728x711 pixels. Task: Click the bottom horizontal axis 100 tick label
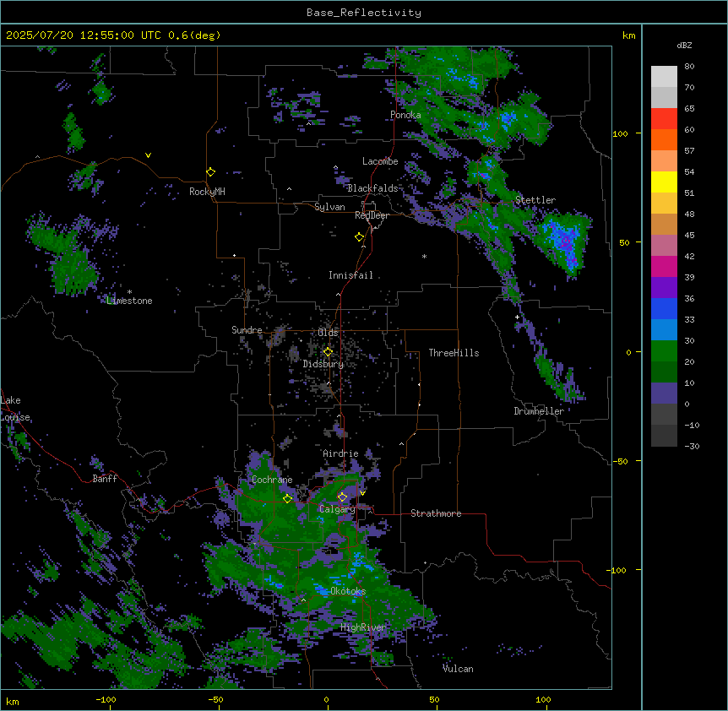click(x=543, y=699)
